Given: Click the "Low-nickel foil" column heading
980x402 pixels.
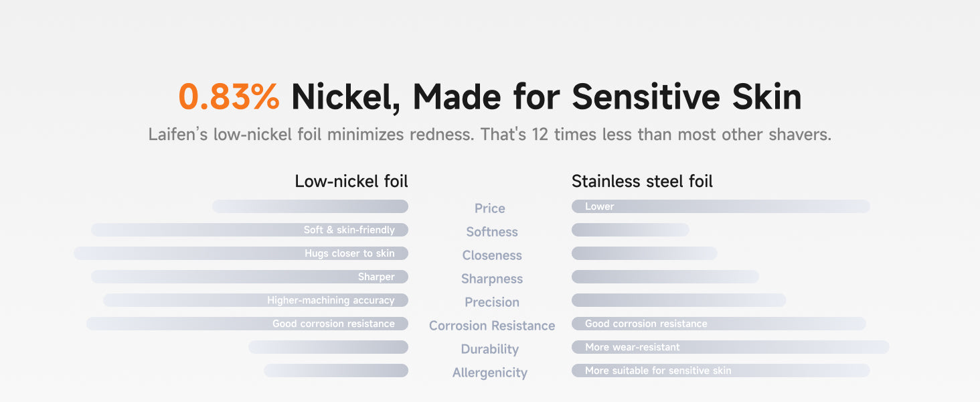Looking at the screenshot, I should [351, 181].
